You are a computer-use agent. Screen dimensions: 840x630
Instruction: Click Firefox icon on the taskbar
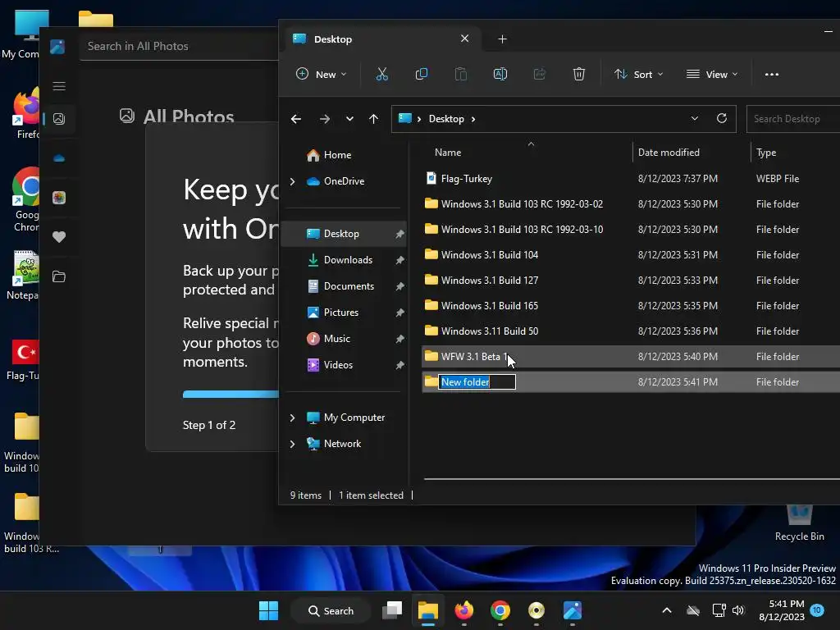[x=464, y=610]
